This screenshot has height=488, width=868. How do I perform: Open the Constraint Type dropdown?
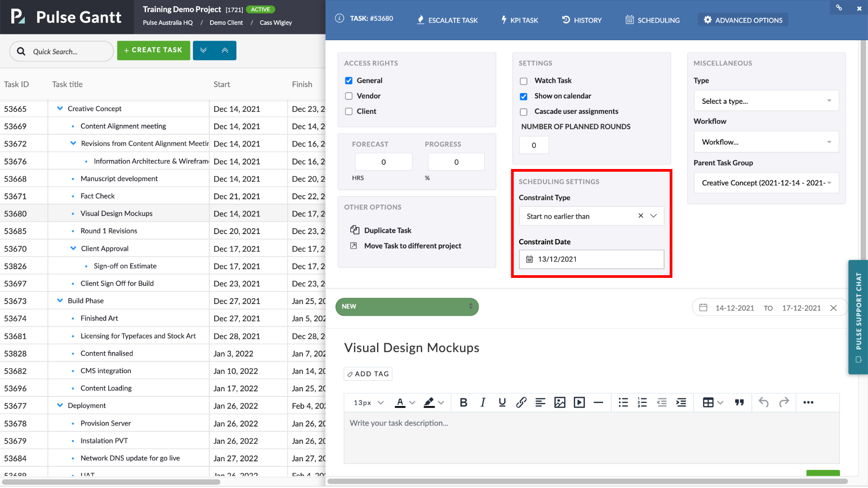tap(653, 216)
